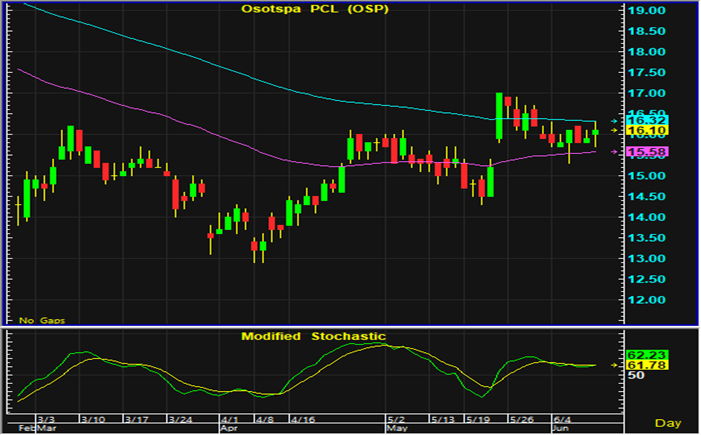Click the cyan arrow beside 16.32
This screenshot has height=435, width=701.
click(615, 121)
